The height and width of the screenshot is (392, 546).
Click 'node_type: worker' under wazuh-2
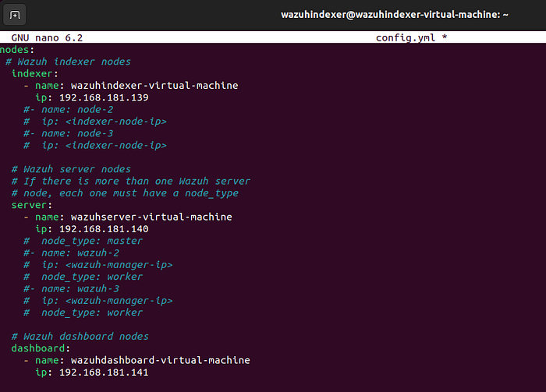92,277
